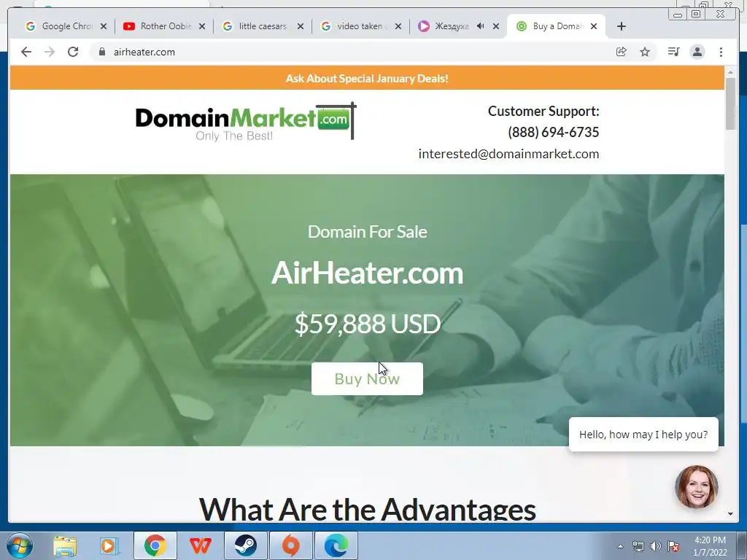Open Steam from the taskbar
Image resolution: width=747 pixels, height=560 pixels.
tap(245, 545)
